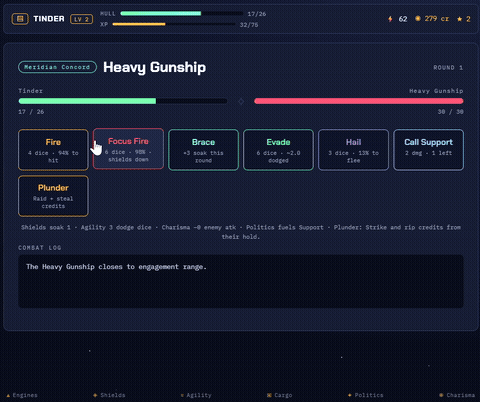
Task: Click the Meridian Concord faction tag
Action: (57, 67)
